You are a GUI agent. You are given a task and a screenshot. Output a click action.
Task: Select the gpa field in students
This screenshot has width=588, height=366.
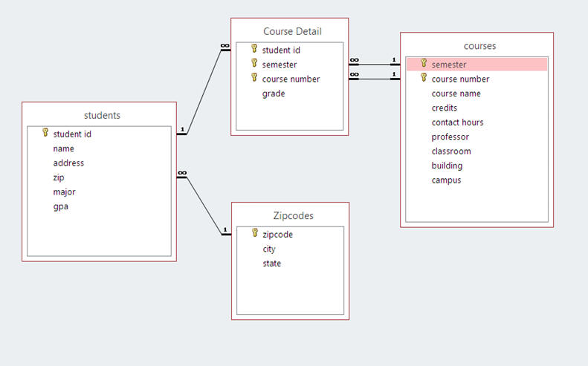61,206
